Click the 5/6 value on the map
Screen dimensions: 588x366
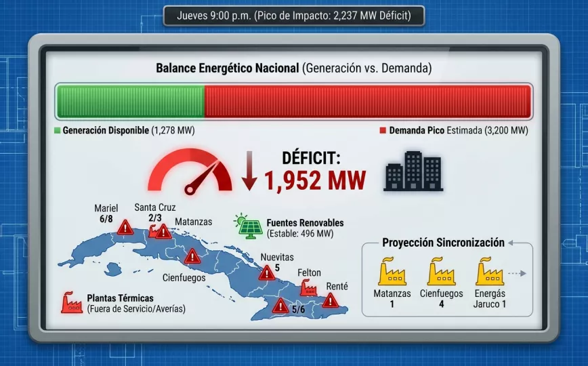pos(298,309)
